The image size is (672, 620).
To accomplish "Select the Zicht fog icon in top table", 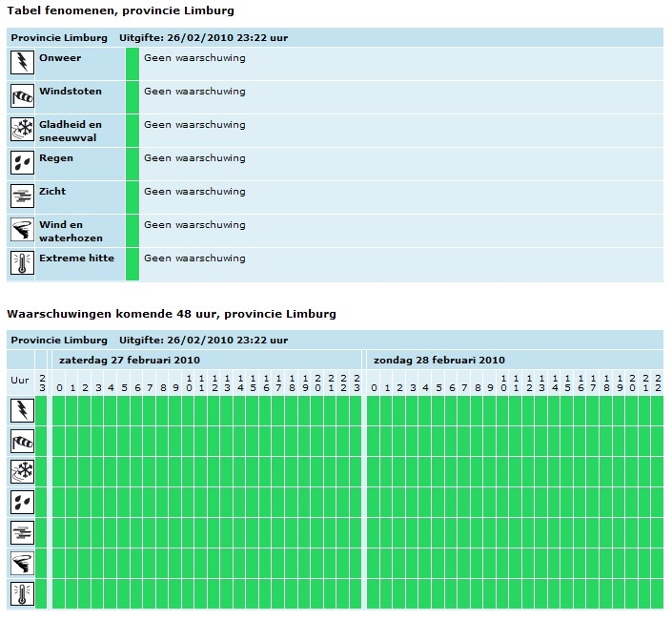I will pyautogui.click(x=22, y=196).
